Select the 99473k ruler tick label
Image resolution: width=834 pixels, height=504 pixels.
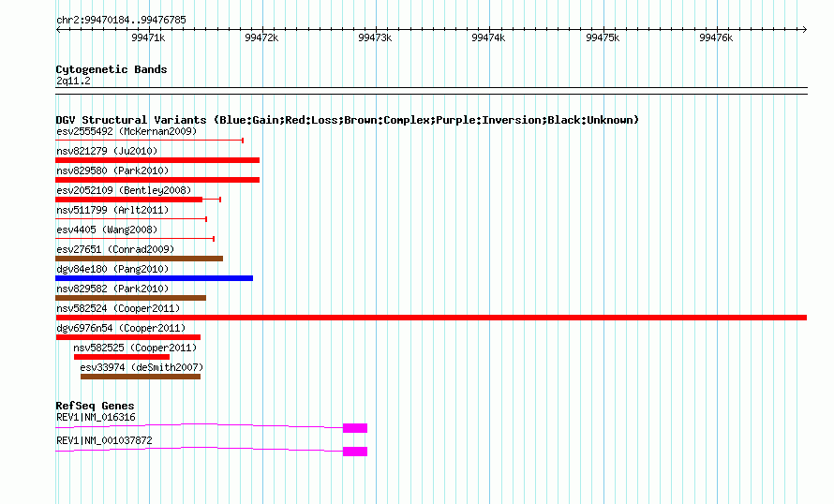375,37
